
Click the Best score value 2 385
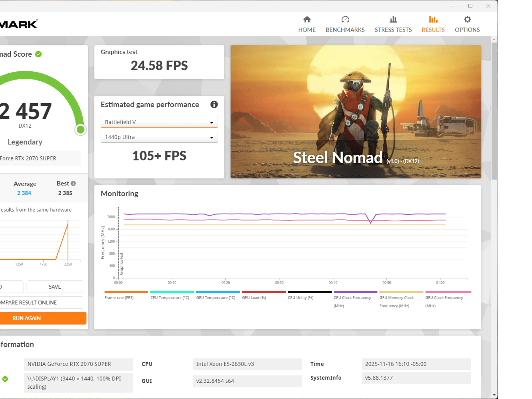click(x=65, y=193)
